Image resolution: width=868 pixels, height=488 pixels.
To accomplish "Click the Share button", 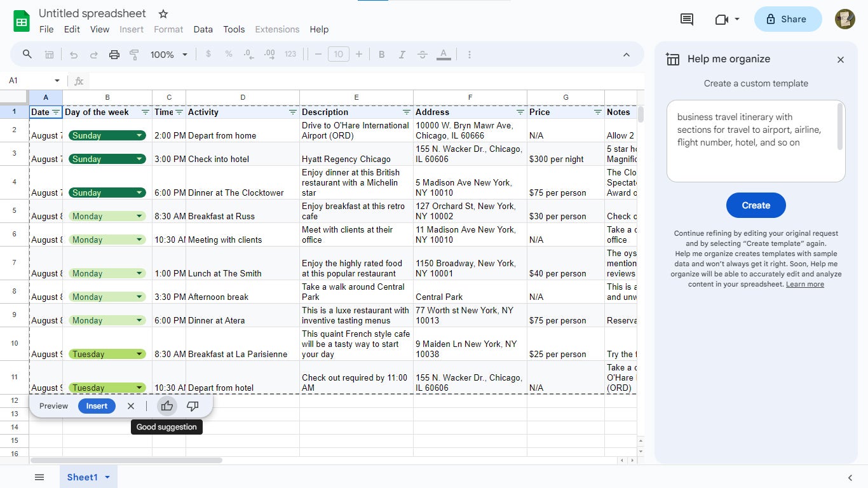I will pyautogui.click(x=788, y=19).
